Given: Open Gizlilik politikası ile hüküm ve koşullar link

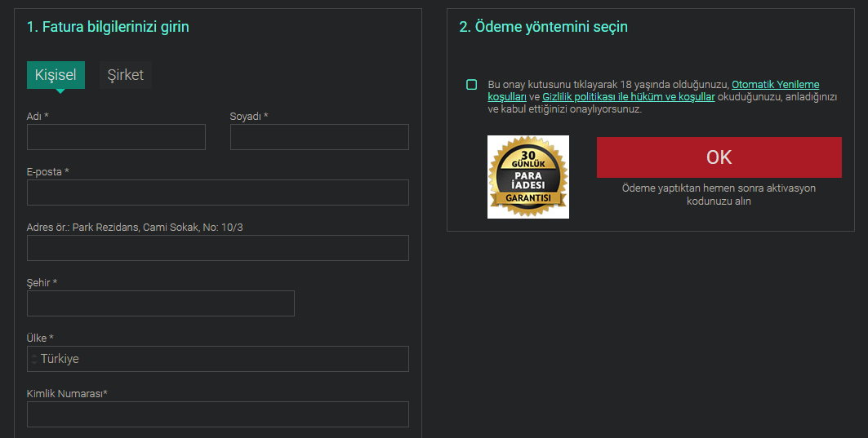Looking at the screenshot, I should pos(628,97).
